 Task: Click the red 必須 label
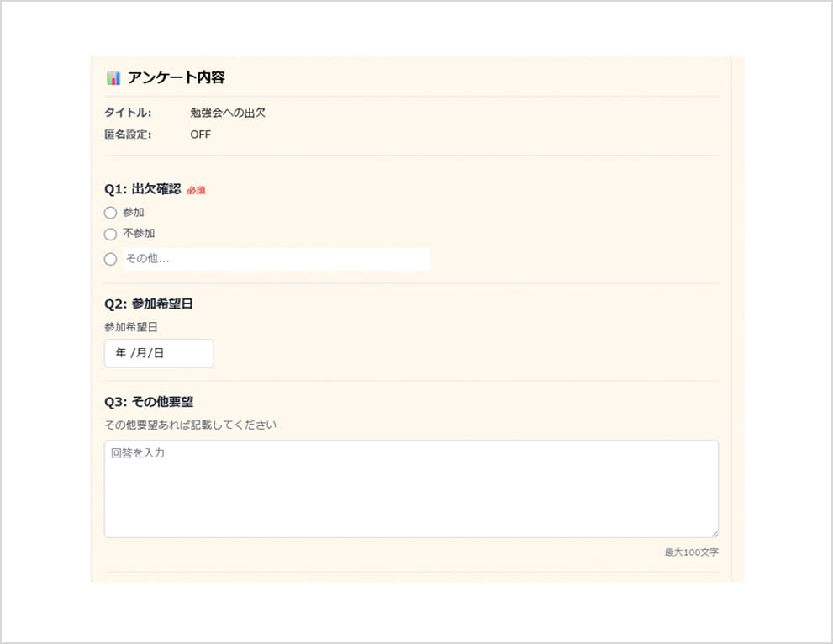[196, 190]
